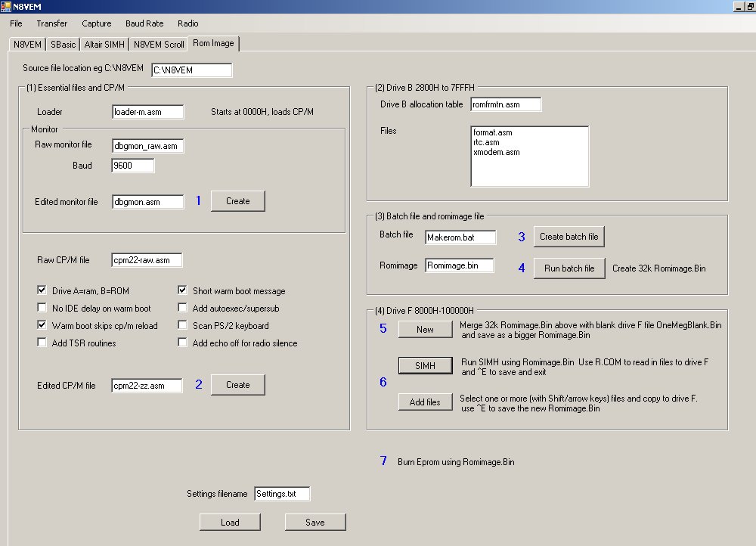
Task: Click the N8VEM app icon in title bar
Action: click(x=7, y=7)
